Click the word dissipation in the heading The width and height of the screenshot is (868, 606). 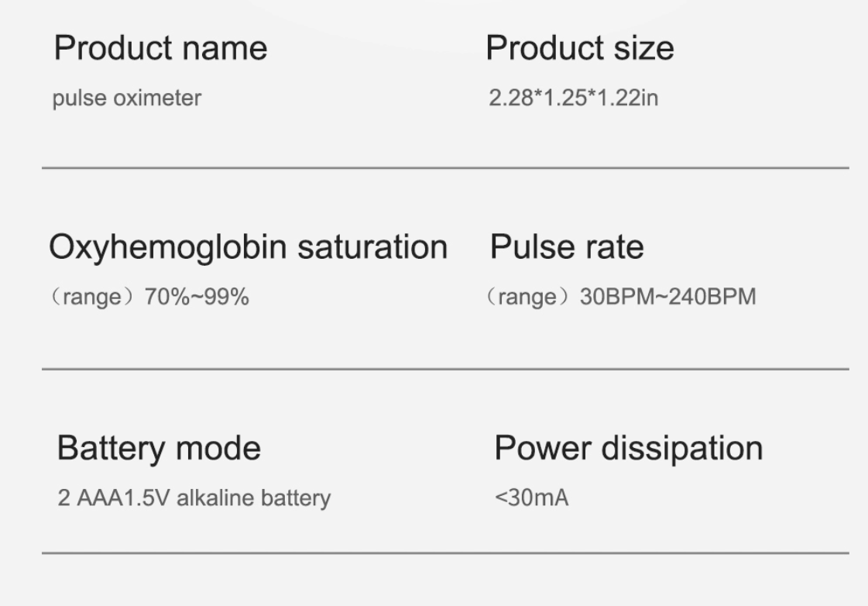682,448
